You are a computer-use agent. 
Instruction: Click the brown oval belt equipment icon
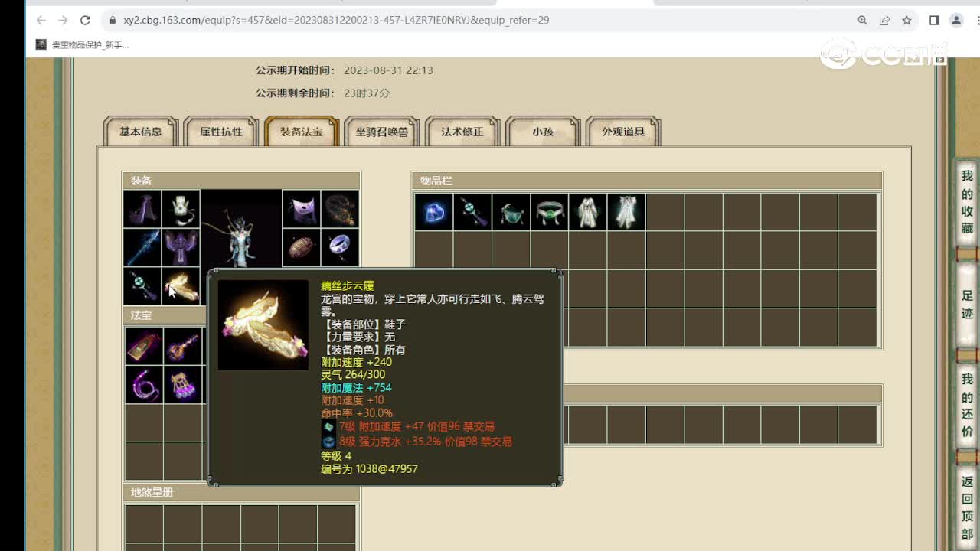302,248
